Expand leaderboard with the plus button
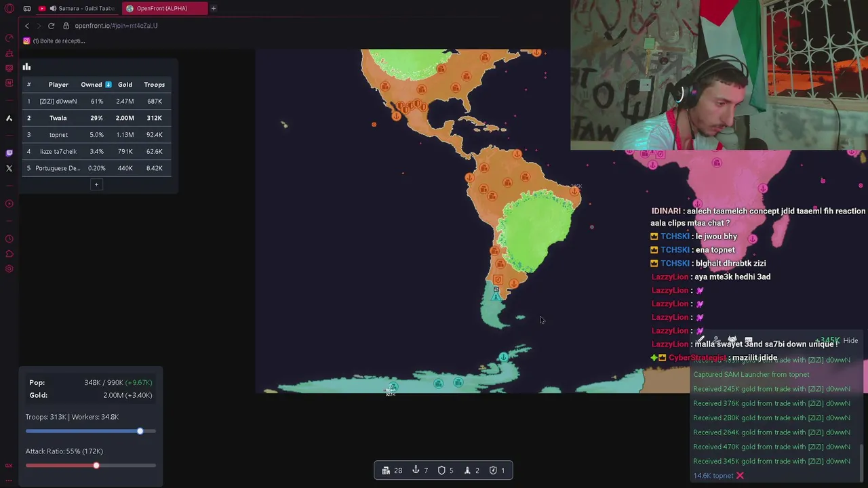 click(x=96, y=184)
